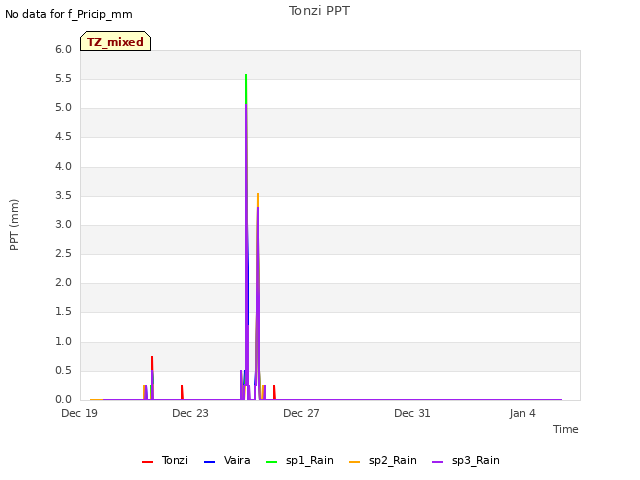Click the red Tonzi legend color marker
The image size is (640, 480).
coord(147,462)
